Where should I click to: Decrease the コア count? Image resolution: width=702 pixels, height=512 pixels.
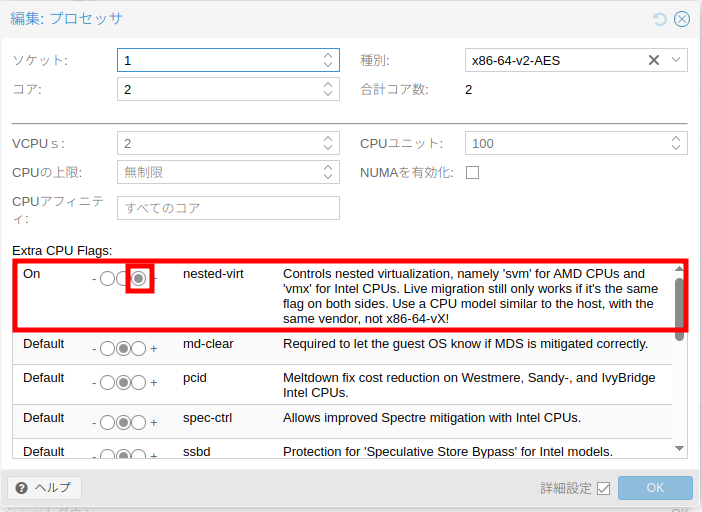pos(328,94)
